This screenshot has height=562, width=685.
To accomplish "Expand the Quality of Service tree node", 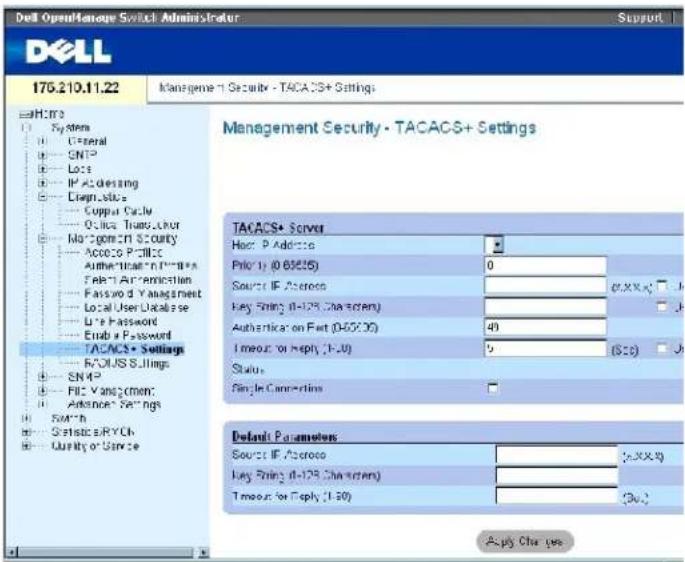I will coord(27,446).
